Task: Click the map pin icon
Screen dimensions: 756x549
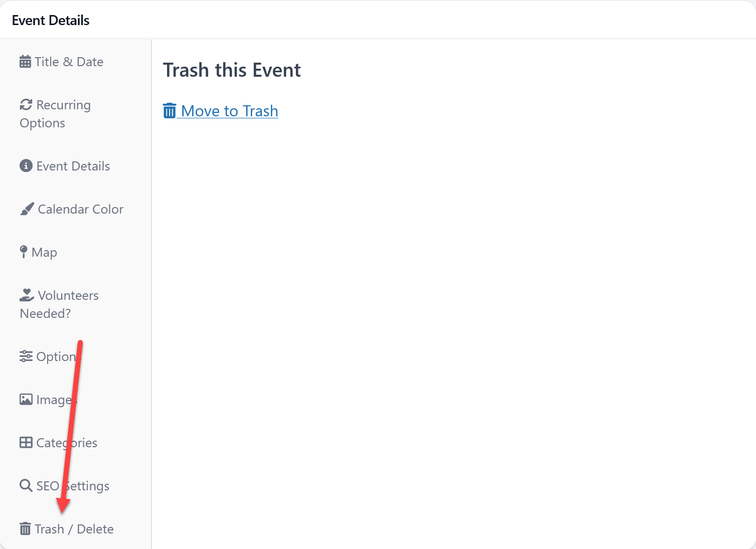Action: point(24,252)
